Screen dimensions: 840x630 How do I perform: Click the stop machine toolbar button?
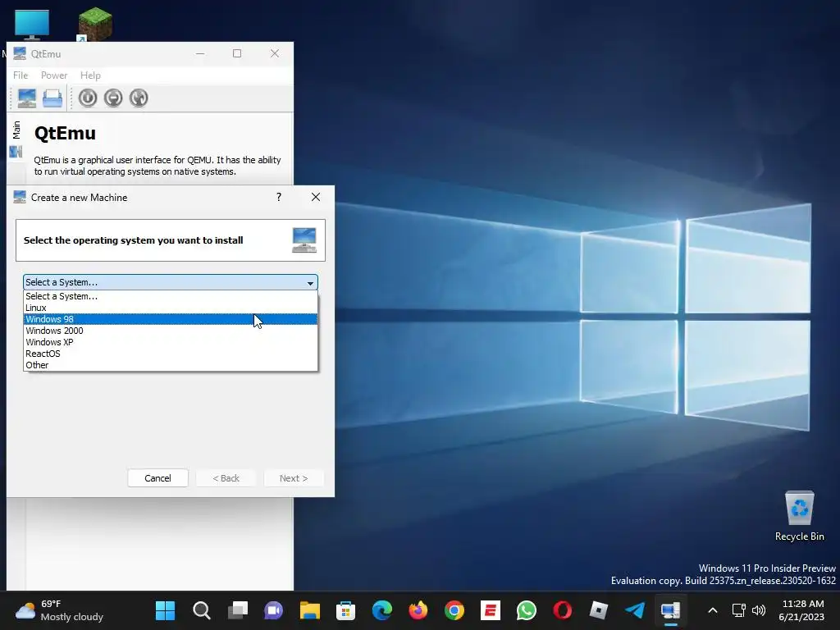[x=113, y=98]
